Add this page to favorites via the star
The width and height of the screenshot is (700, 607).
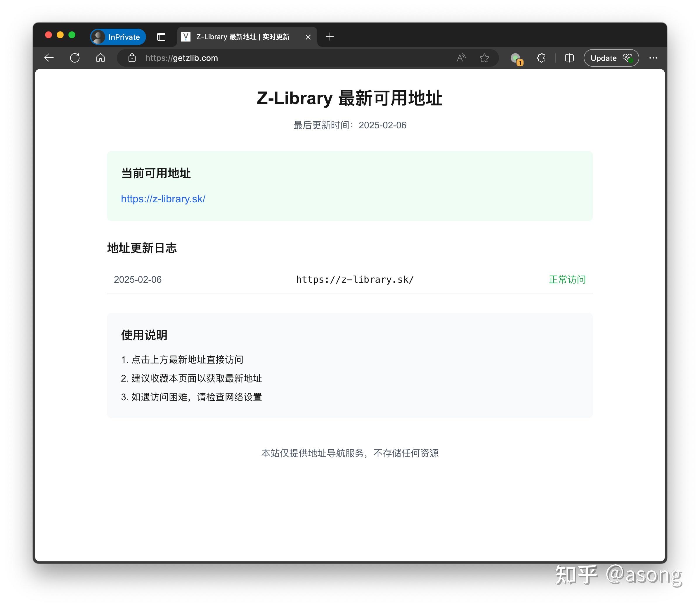(484, 58)
